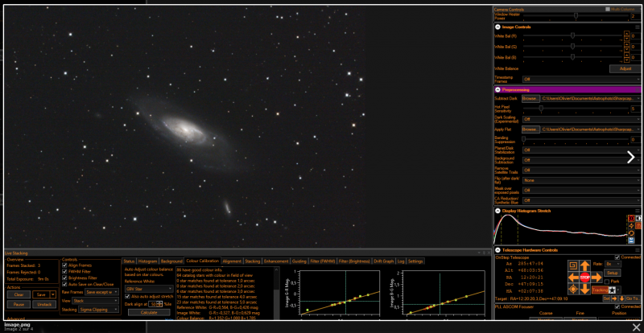Open the Planet/Disk Stabilization dropdown
This screenshot has width=644, height=333.
(581, 150)
